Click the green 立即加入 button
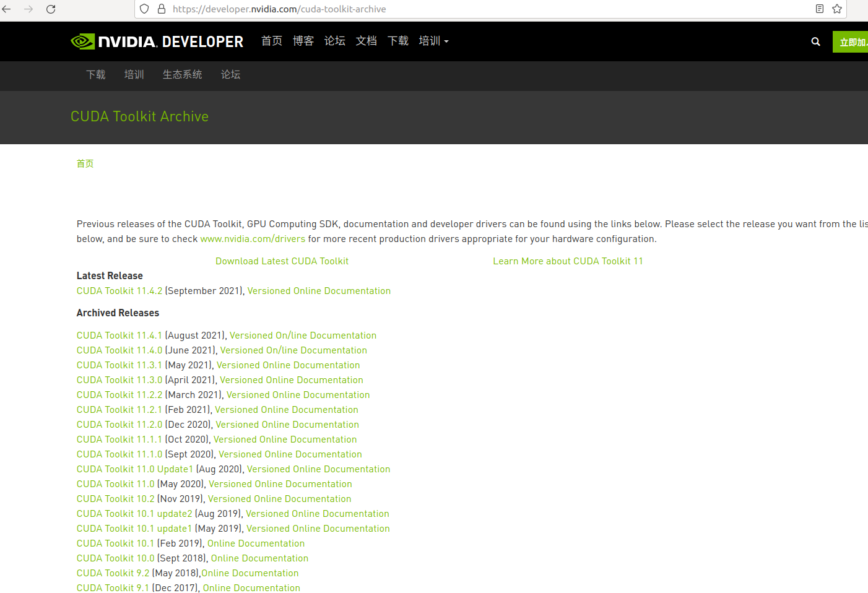 (x=851, y=41)
